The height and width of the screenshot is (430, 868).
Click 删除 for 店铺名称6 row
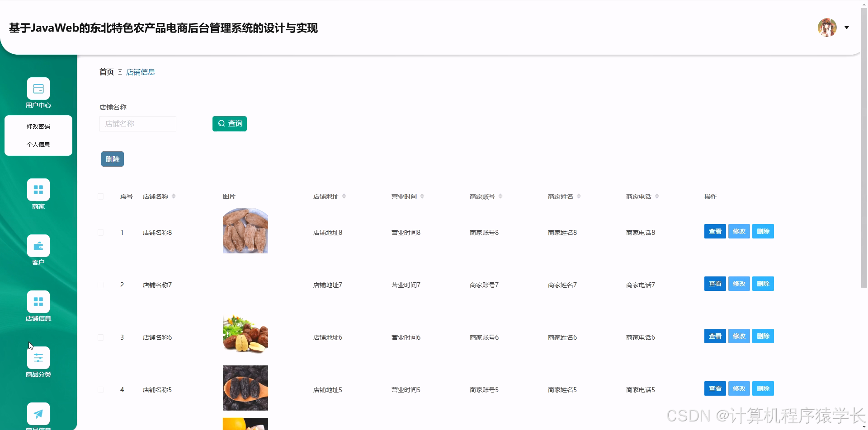[x=763, y=336]
